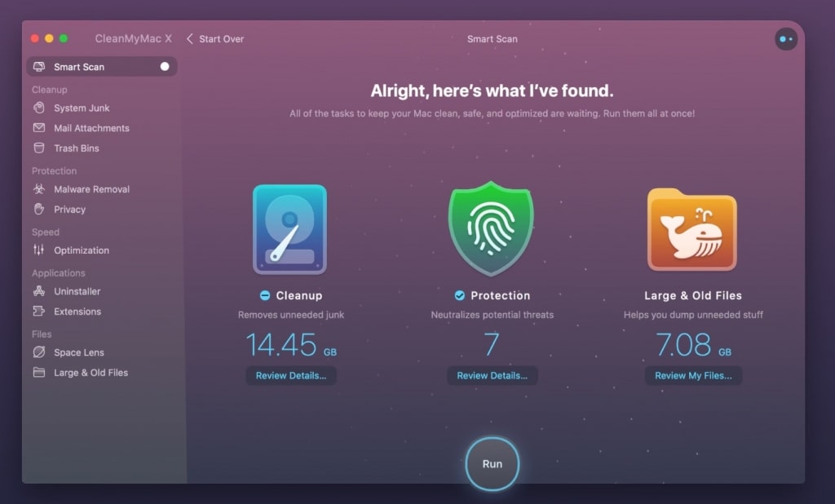Viewport: 835px width, 504px height.
Task: Open the assistant dots icon at top right
Action: coord(786,39)
